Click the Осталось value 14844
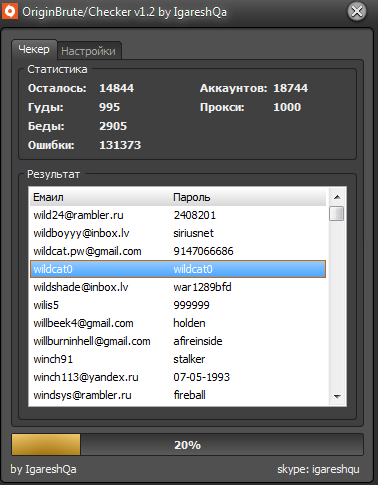 tap(117, 88)
